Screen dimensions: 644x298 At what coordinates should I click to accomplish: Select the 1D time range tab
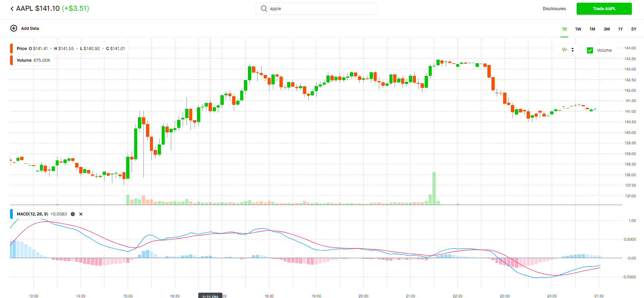click(564, 29)
